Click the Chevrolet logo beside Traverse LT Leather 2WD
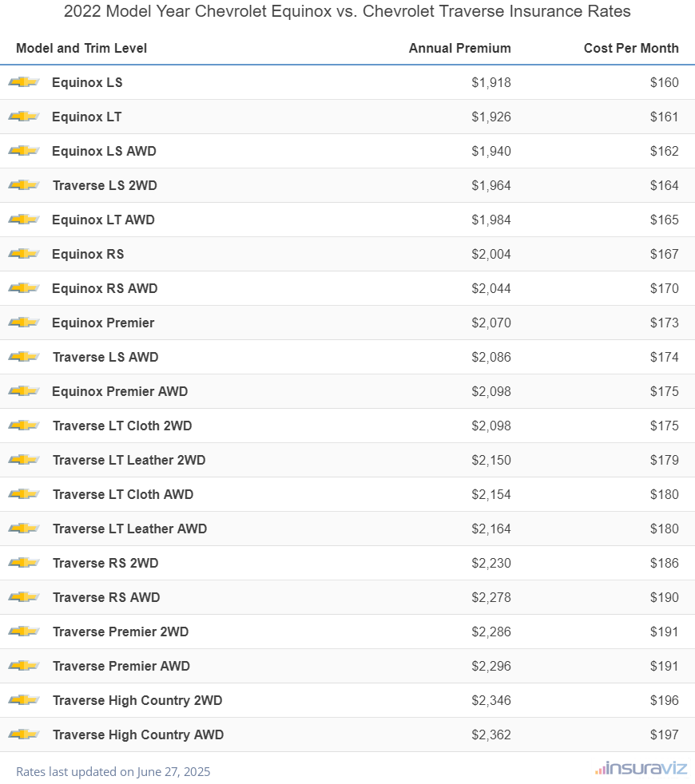Image resolution: width=695 pixels, height=784 pixels. 23,460
